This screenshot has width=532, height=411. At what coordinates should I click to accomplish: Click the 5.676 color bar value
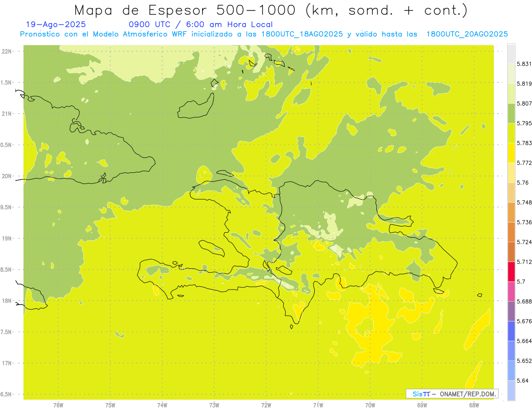[x=524, y=321]
